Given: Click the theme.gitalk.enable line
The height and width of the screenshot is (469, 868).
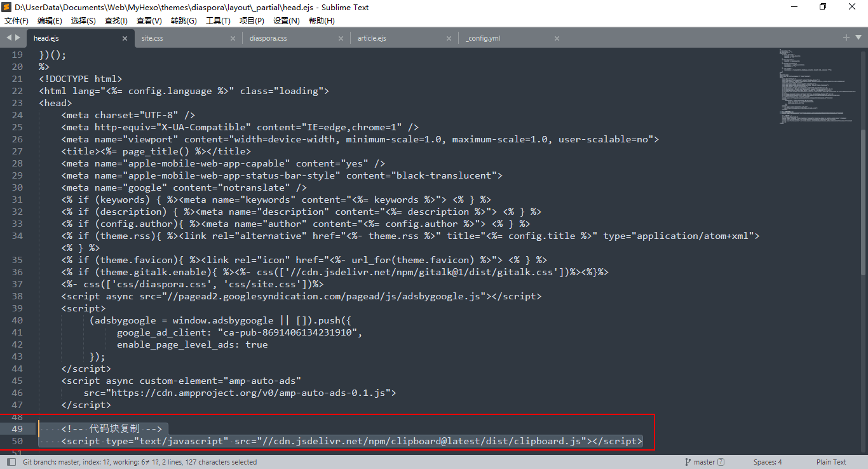Looking at the screenshot, I should click(335, 272).
